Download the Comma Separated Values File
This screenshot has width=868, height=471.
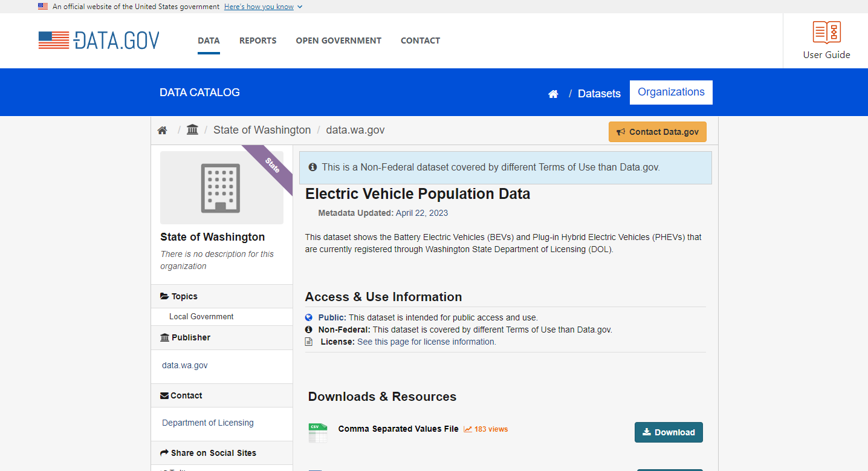[x=669, y=432]
